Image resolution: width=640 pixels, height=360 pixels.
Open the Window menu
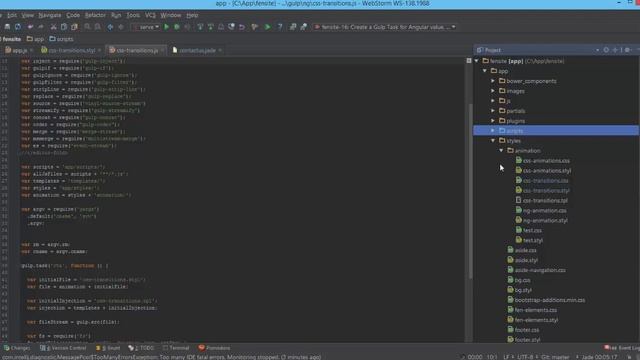point(171,15)
